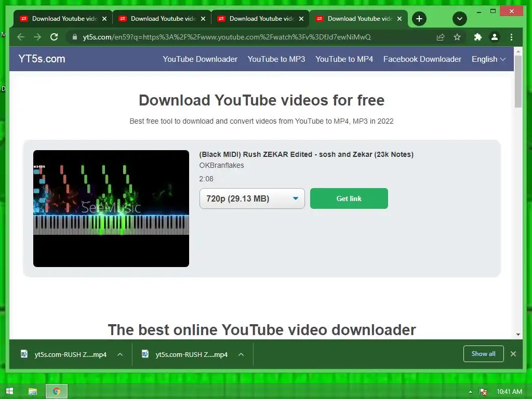The height and width of the screenshot is (399, 532).
Task: Switch to the second Download Youtube video tab
Action: pos(162,19)
